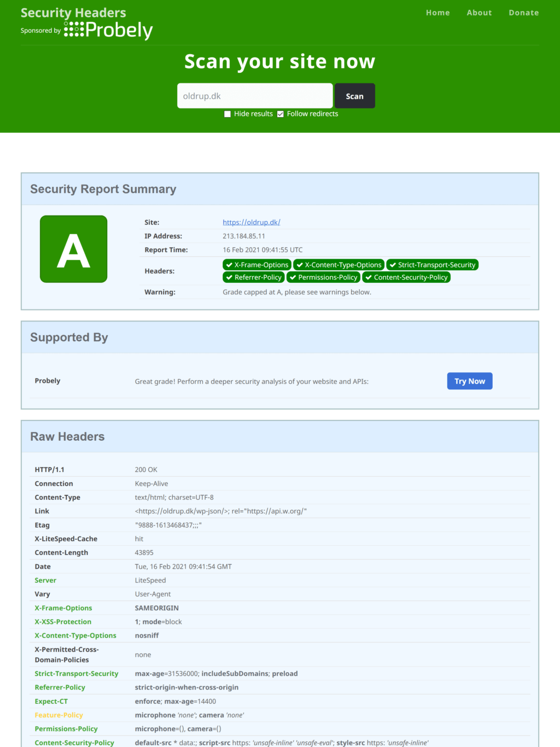Click the Referrer-Policy raw header name

coord(60,687)
